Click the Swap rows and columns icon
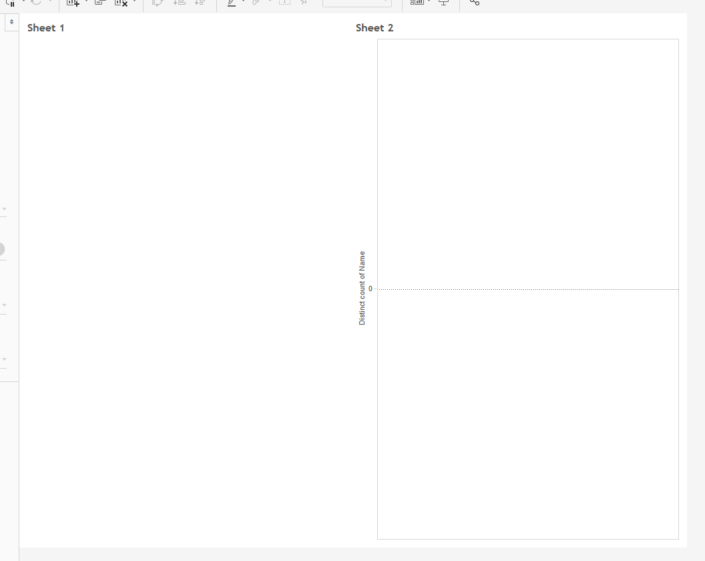705x561 pixels. (x=157, y=2)
